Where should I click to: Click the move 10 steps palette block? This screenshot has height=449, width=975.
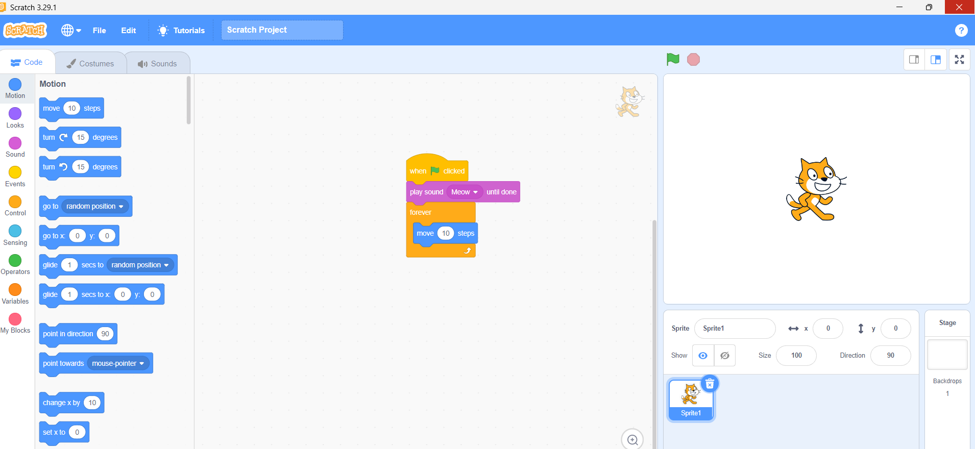pyautogui.click(x=71, y=109)
